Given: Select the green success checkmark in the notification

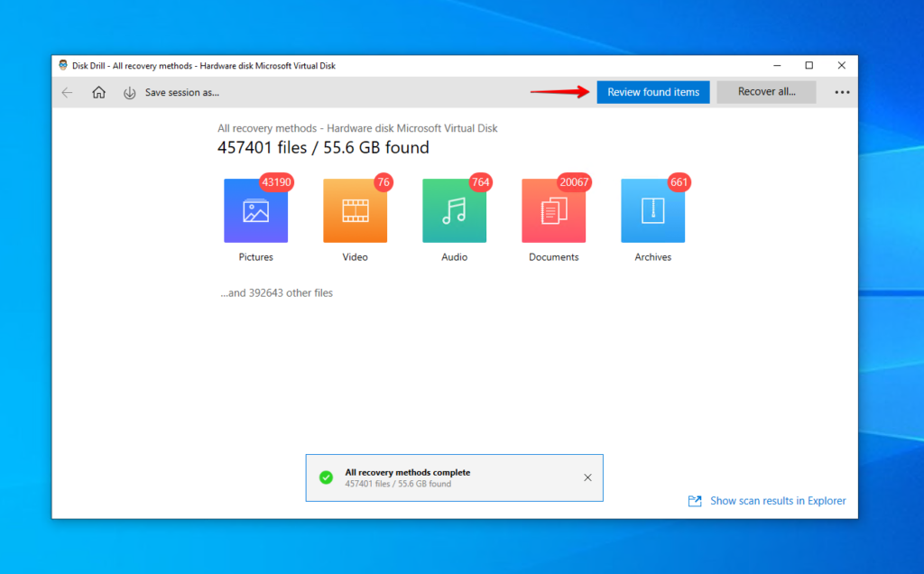Looking at the screenshot, I should [326, 477].
